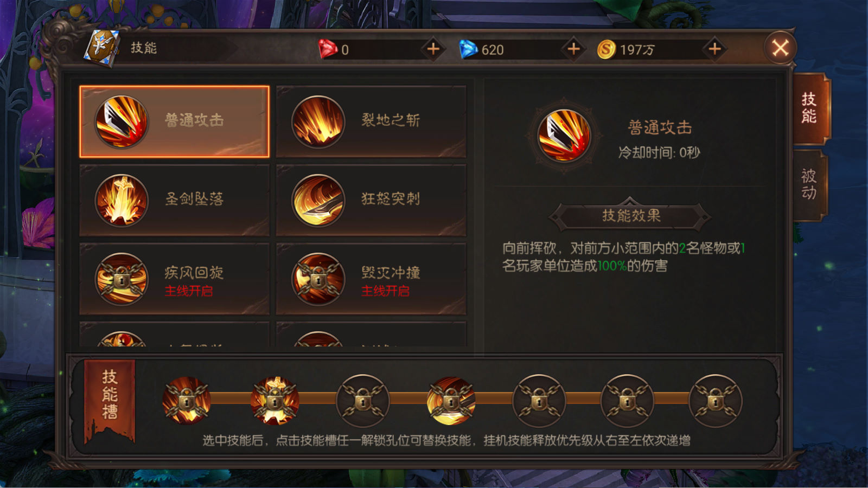This screenshot has width=868, height=488.
Task: Close the skill panel with X
Action: click(x=780, y=48)
